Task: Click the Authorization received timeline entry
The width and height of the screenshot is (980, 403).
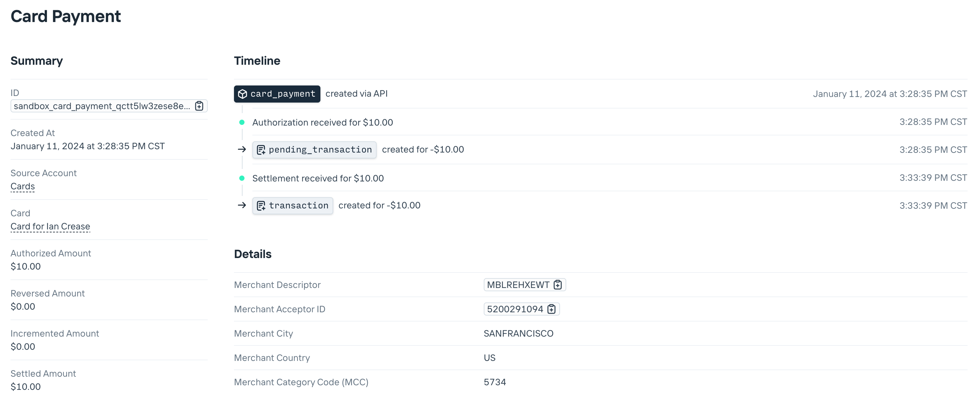Action: tap(322, 122)
